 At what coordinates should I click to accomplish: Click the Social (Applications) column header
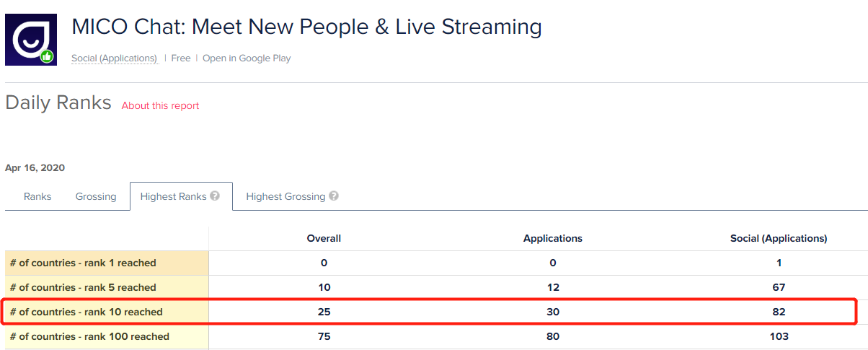click(779, 238)
